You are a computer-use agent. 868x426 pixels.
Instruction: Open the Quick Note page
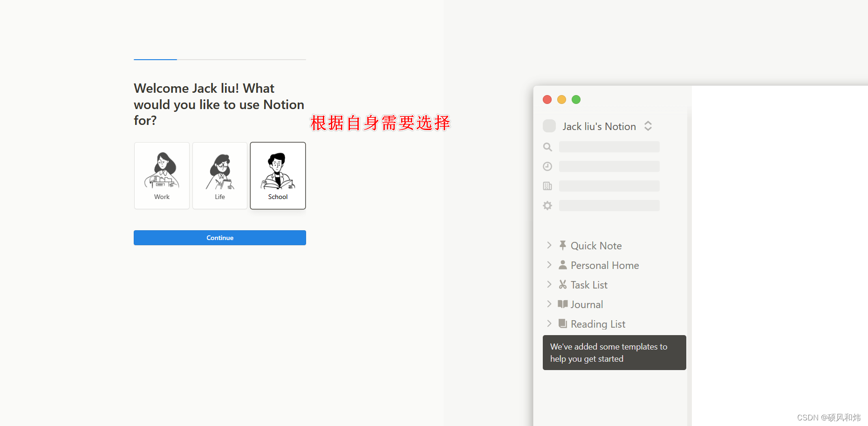[x=596, y=246]
